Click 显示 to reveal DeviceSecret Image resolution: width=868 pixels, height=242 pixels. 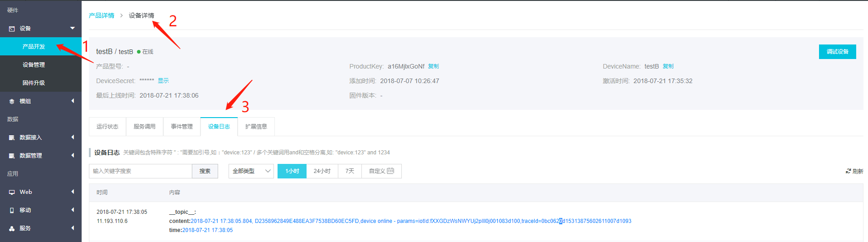click(x=163, y=81)
